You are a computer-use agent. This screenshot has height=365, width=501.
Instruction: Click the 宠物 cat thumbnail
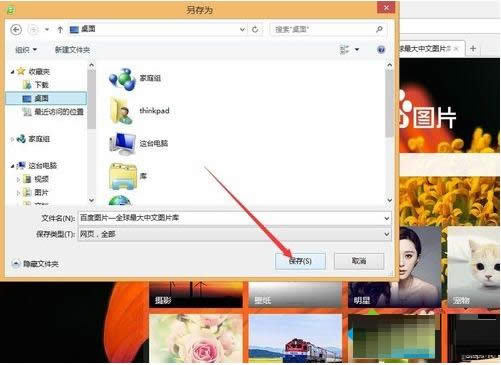[x=473, y=267]
